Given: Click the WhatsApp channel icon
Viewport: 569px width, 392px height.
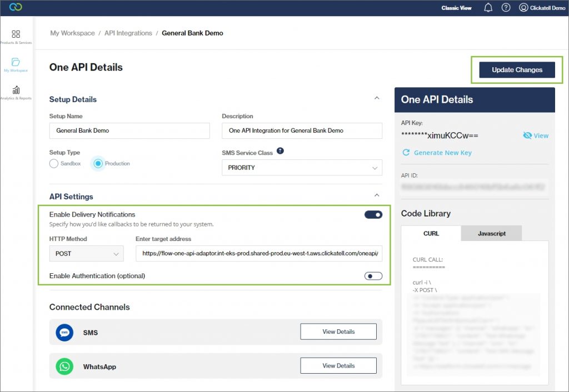Looking at the screenshot, I should point(64,366).
